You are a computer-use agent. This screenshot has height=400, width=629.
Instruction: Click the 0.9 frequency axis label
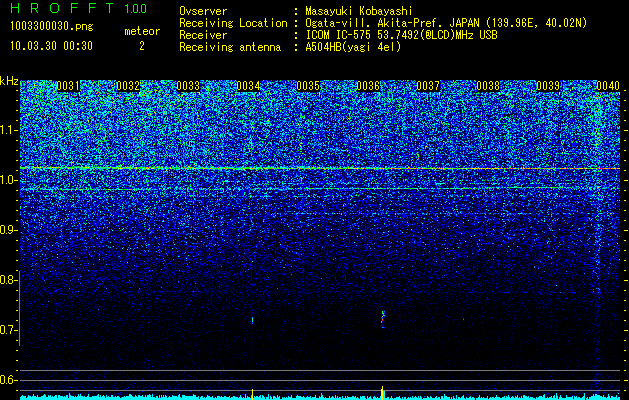click(7, 230)
